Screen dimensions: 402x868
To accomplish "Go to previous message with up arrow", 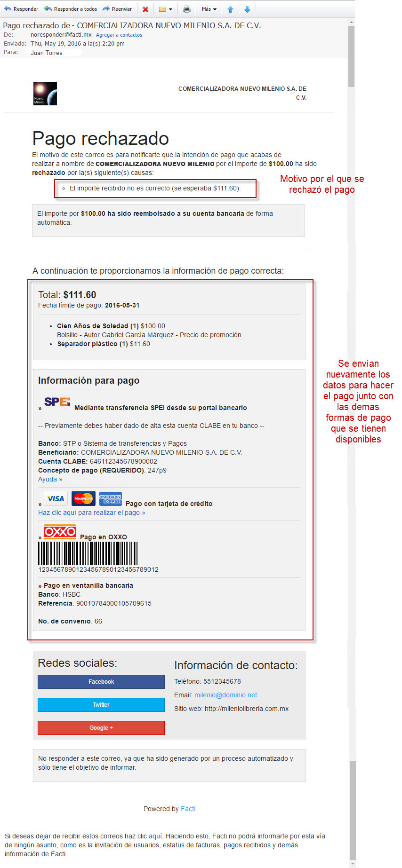I will pyautogui.click(x=230, y=9).
